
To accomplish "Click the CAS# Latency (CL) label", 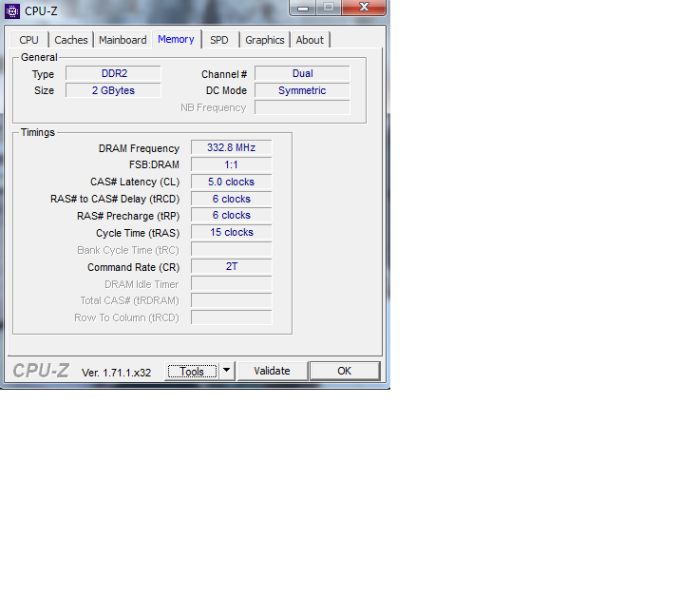I will tap(135, 183).
